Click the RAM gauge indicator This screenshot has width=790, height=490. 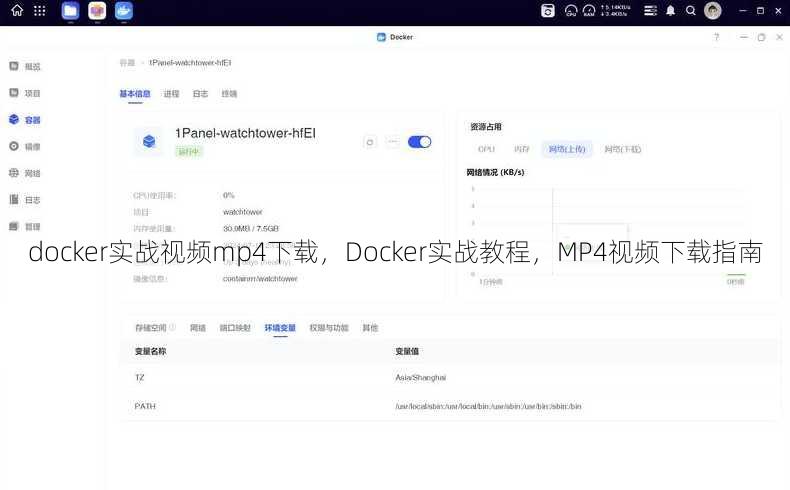pyautogui.click(x=589, y=11)
